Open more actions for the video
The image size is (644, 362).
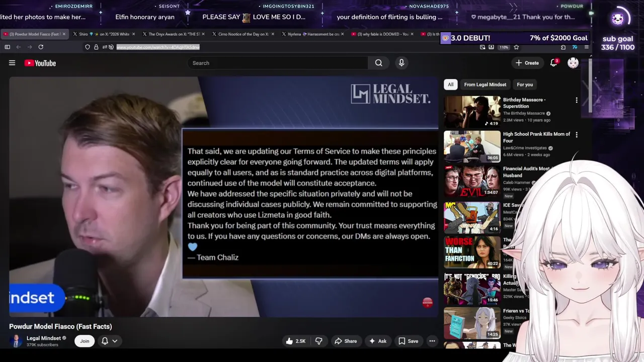432,341
